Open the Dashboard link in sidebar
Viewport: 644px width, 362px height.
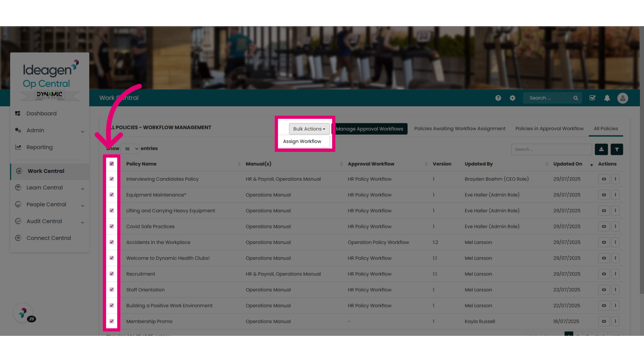coord(42,114)
